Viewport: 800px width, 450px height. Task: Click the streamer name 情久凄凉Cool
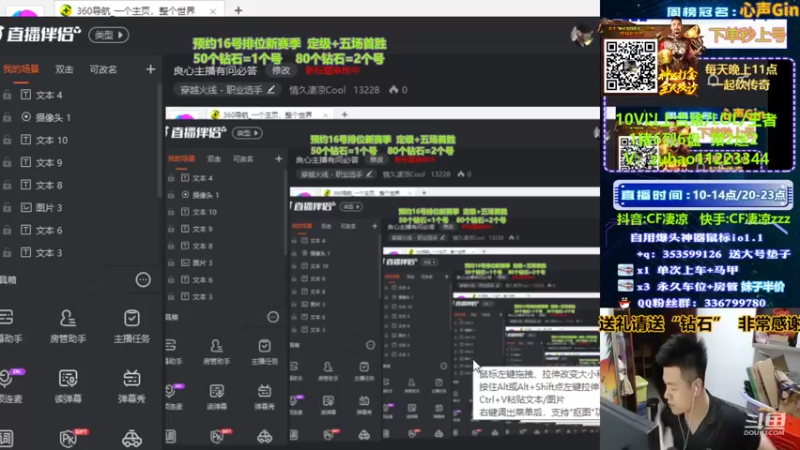tap(317, 90)
